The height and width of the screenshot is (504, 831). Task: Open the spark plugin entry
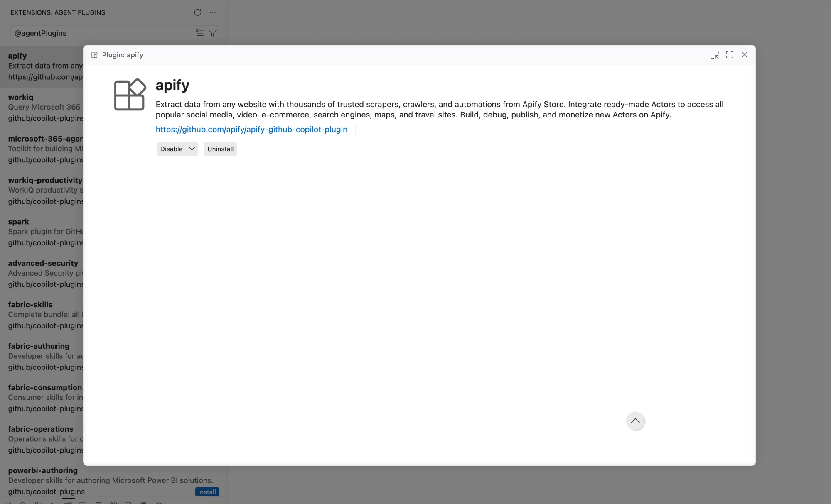pos(42,232)
